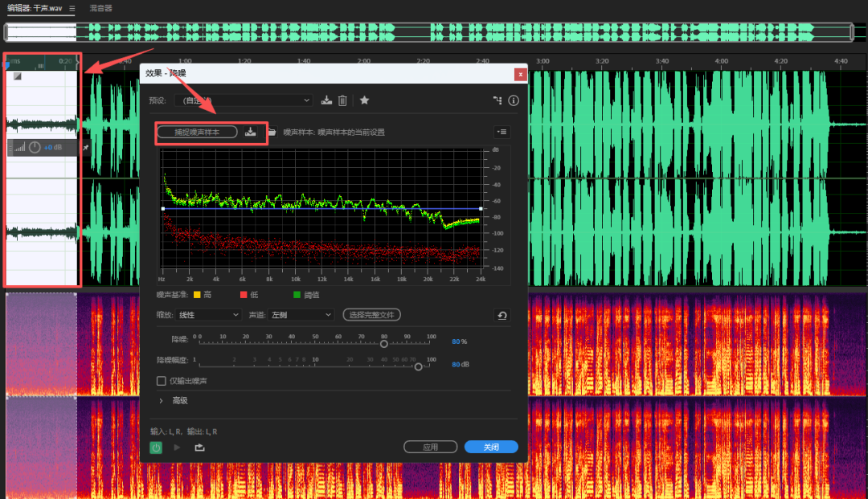Open noise reduction info help icon

coord(514,100)
